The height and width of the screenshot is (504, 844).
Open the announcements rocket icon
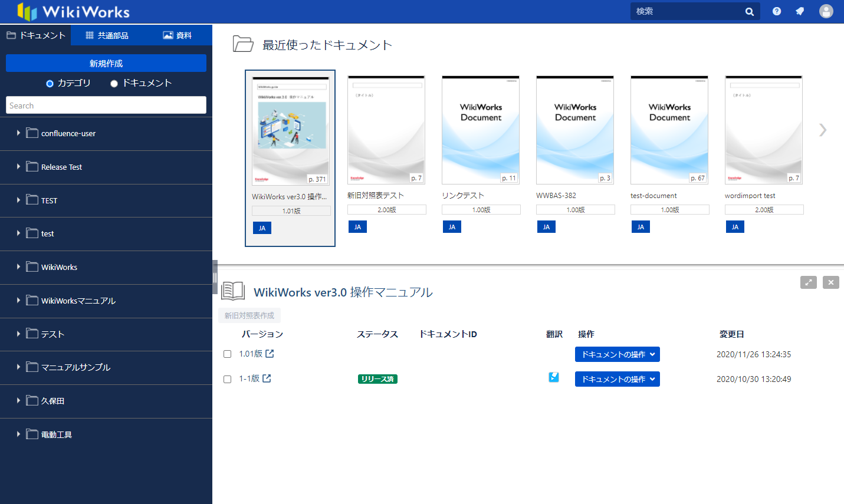tap(800, 11)
